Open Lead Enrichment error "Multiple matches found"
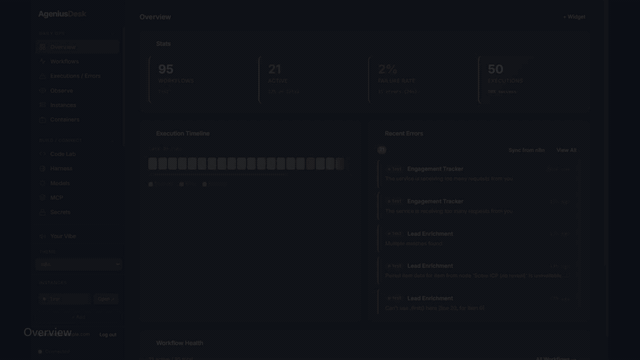The height and width of the screenshot is (360, 640). point(478,238)
